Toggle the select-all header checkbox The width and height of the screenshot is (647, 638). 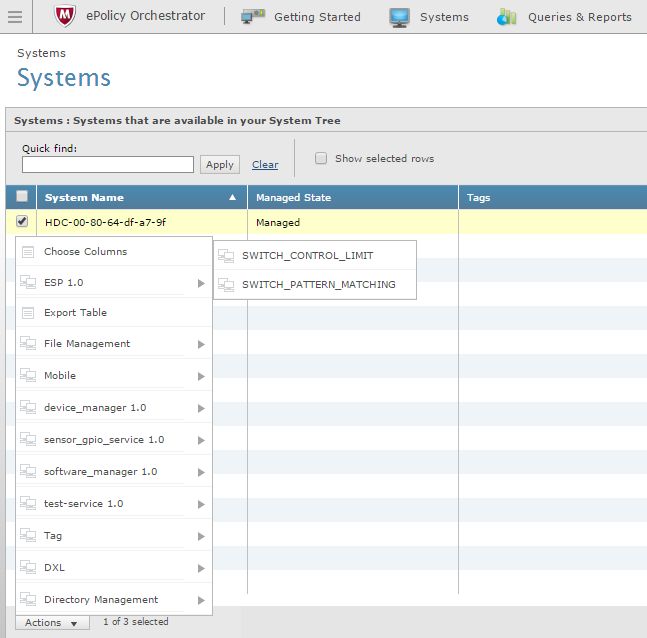point(22,197)
